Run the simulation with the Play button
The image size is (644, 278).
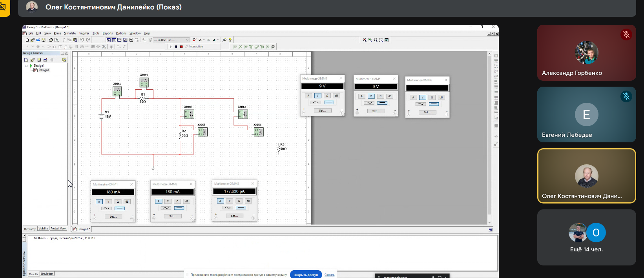coord(170,46)
